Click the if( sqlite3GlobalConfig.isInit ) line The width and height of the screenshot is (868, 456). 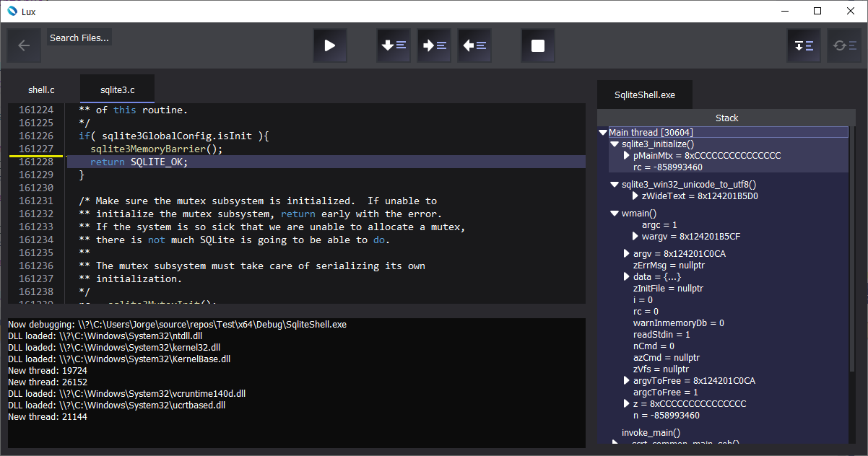coord(173,136)
